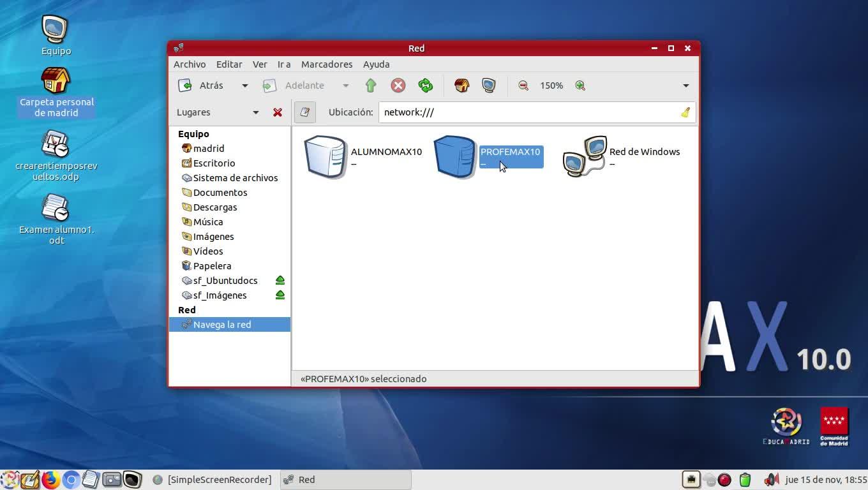The height and width of the screenshot is (490, 868).
Task: Click the green Up arrow toolbar icon
Action: point(371,85)
